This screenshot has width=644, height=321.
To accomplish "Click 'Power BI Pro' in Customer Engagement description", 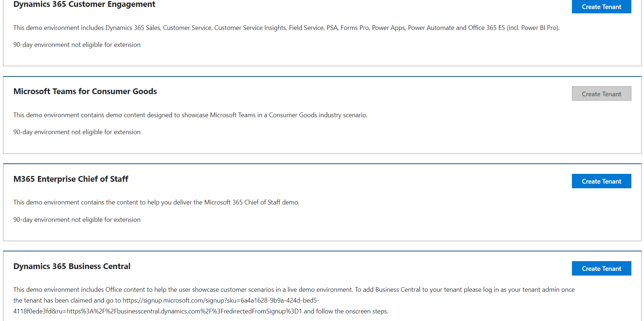I will tap(538, 28).
